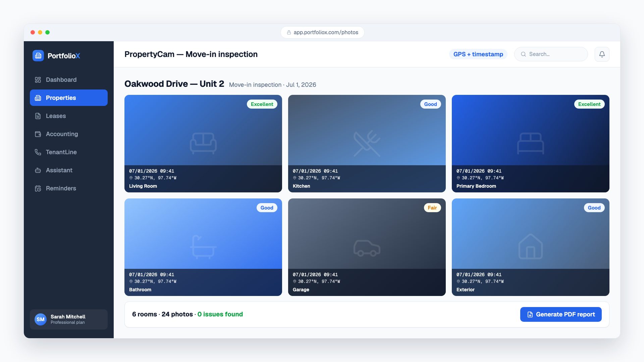644x362 pixels.
Task: Open the Kitchen photo card
Action: click(x=367, y=143)
